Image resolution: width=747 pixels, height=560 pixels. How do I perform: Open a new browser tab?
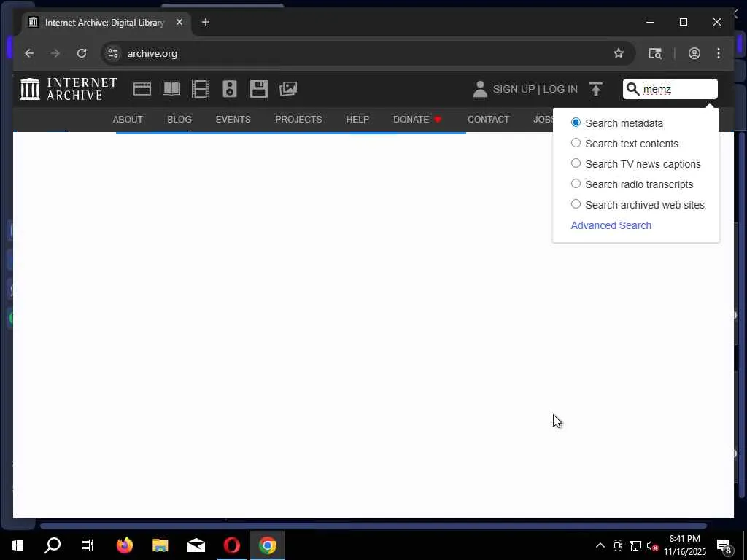click(x=206, y=22)
